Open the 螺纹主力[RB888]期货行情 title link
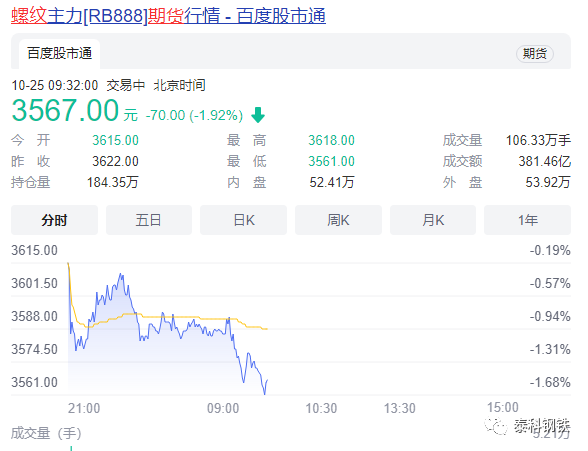 pos(168,16)
